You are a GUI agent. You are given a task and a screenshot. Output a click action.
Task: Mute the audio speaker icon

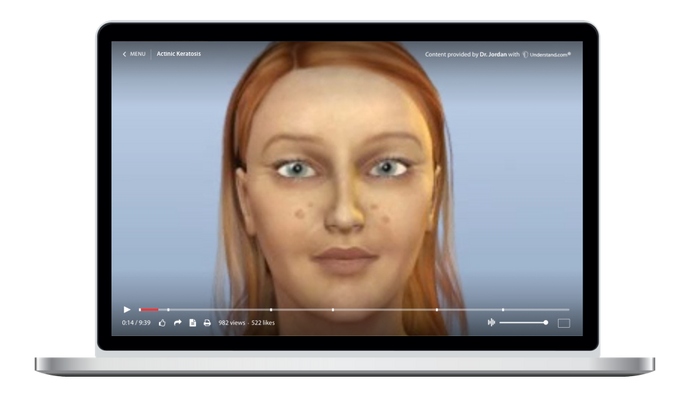(x=491, y=323)
